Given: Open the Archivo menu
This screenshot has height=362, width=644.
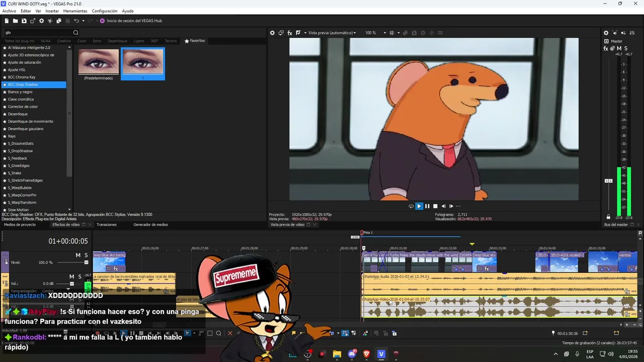Looking at the screenshot, I should 9,11.
